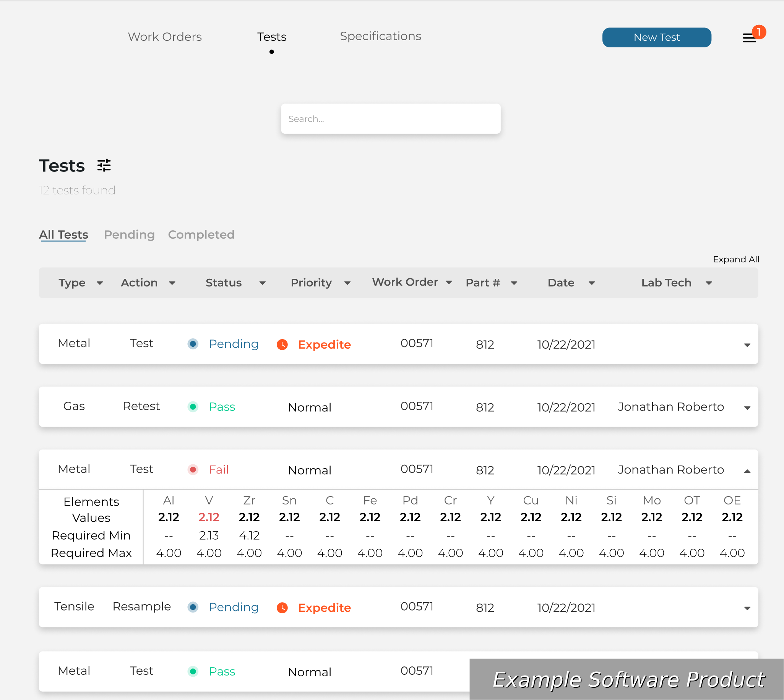Expand the first Metal Pending test row

(747, 345)
